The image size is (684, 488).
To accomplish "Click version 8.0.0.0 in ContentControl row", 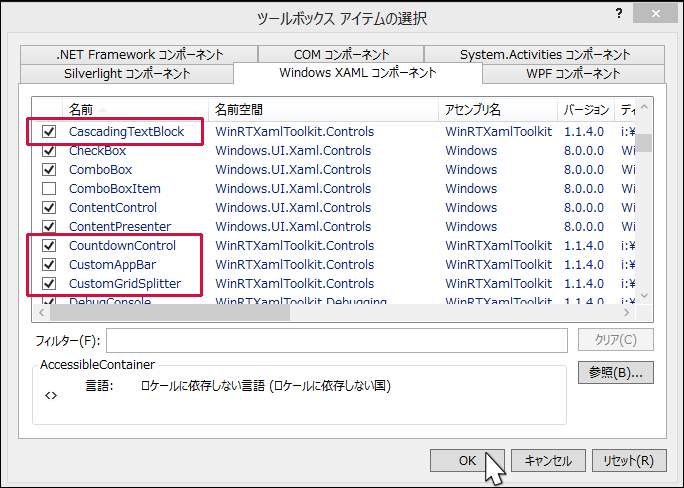I will coord(584,208).
